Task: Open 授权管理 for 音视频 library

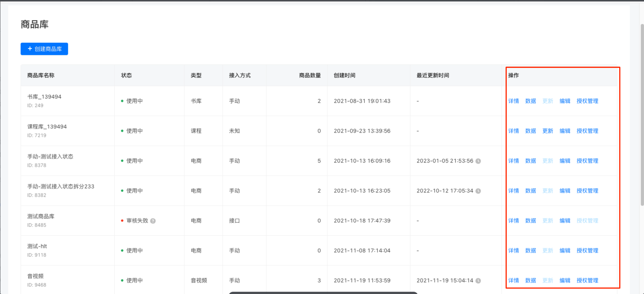Action: (587, 281)
